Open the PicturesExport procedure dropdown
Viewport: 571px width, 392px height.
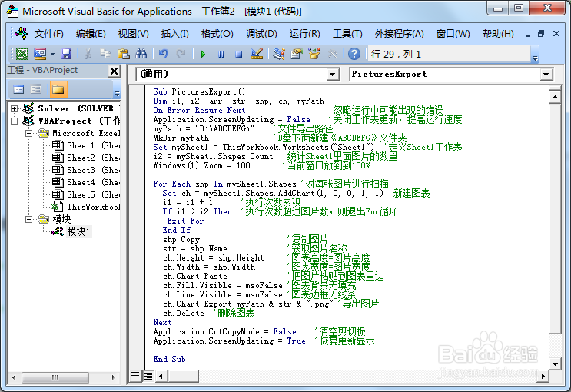click(x=546, y=75)
